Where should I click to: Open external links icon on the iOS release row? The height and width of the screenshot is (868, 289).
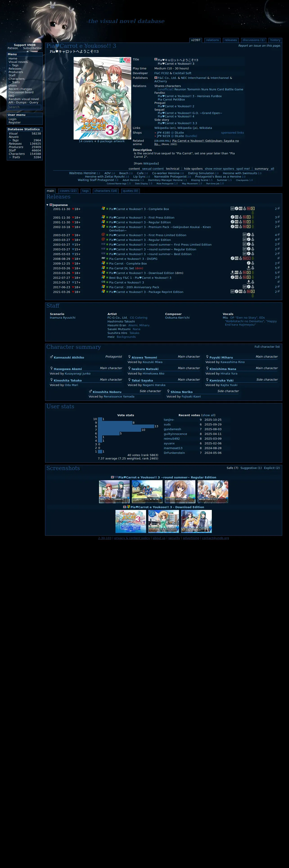pos(278,282)
